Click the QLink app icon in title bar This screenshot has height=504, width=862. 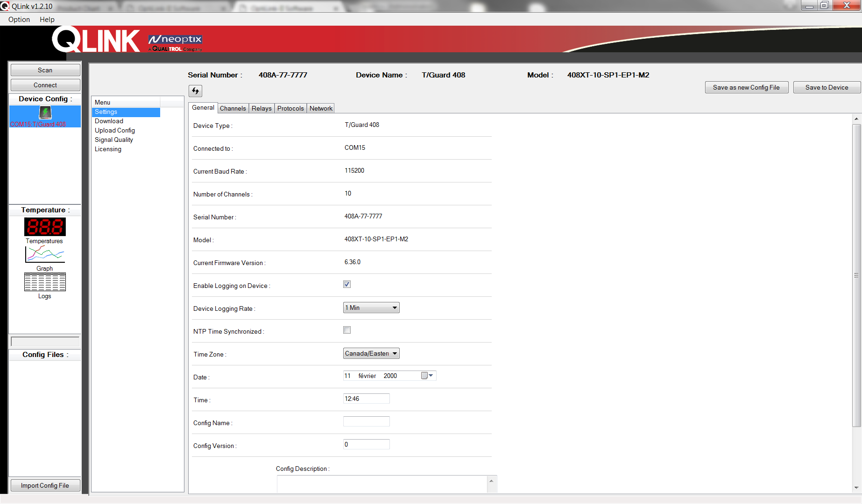[x=5, y=6]
